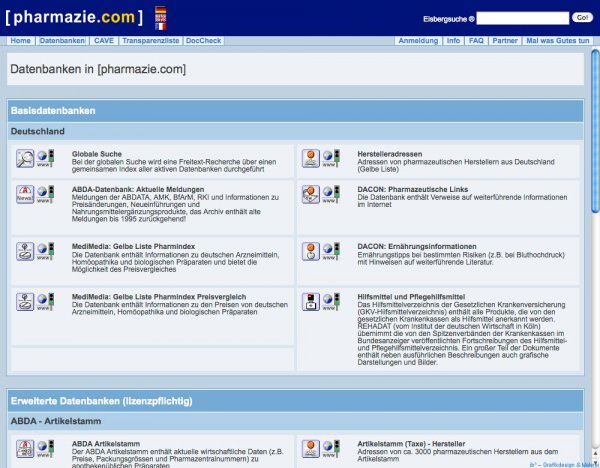Open the Mal was Gutes tun link
The width and height of the screenshot is (600, 468).
click(x=558, y=41)
